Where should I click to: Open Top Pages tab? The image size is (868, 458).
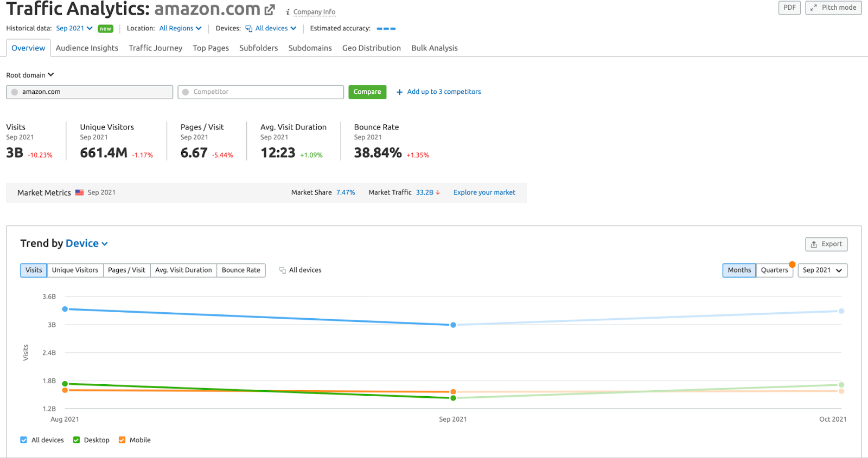211,48
